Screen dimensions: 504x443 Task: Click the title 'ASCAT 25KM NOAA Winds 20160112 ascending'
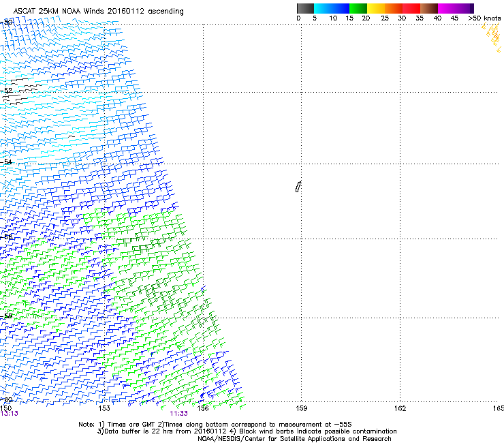pos(98,12)
